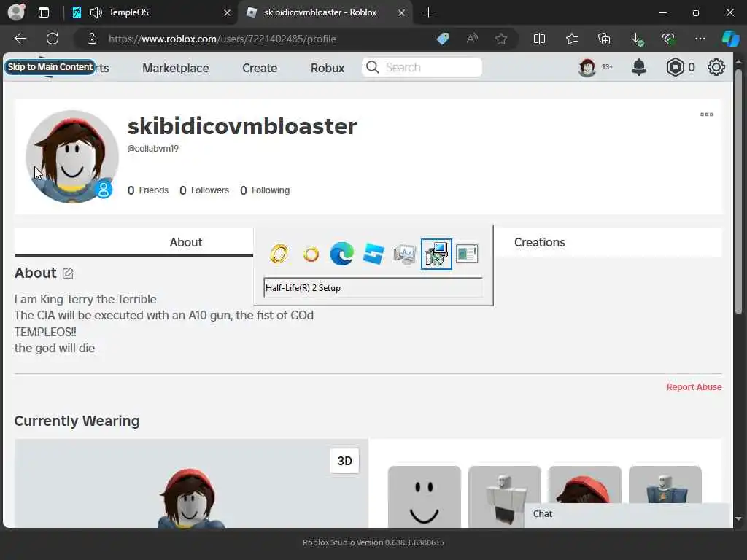
Task: Open the smiley face item thumbnail
Action: (x=425, y=497)
